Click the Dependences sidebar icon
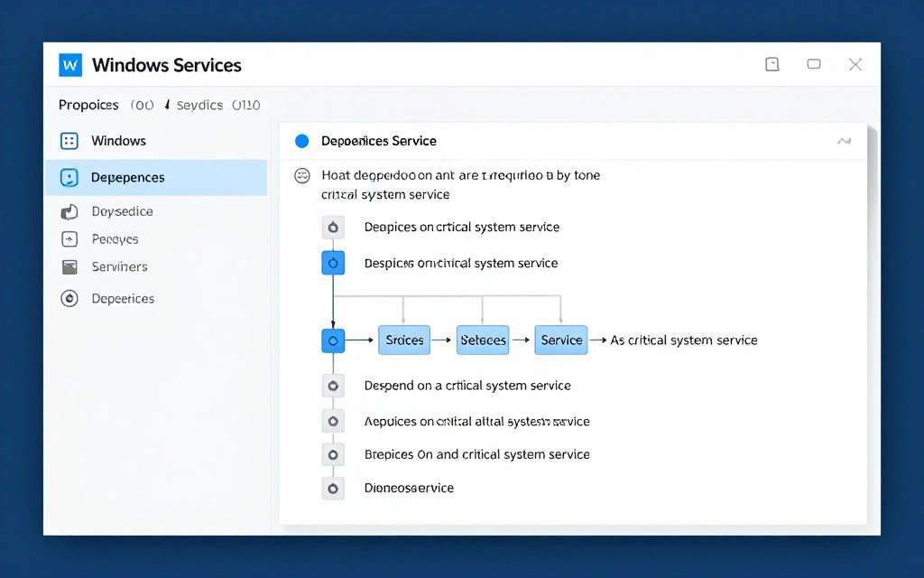 [x=68, y=177]
